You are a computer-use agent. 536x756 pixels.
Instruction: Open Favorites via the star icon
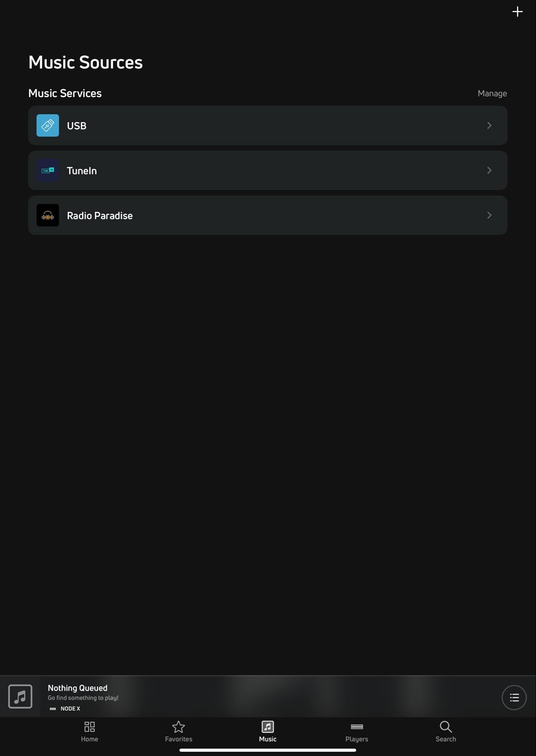[178, 727]
